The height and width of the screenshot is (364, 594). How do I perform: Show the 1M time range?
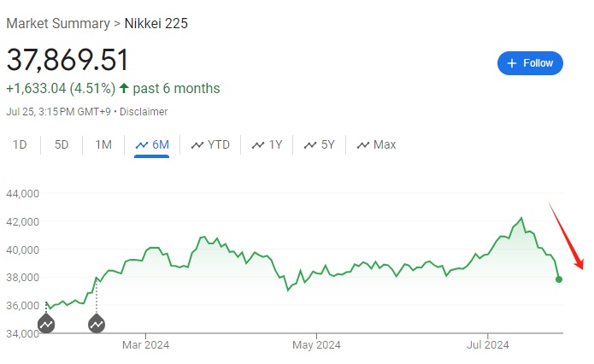(103, 144)
